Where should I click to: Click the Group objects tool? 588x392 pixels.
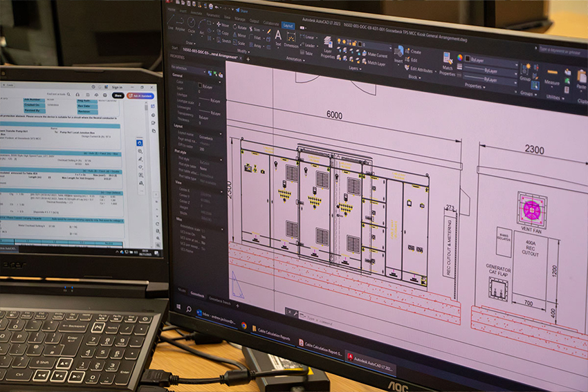click(x=525, y=72)
